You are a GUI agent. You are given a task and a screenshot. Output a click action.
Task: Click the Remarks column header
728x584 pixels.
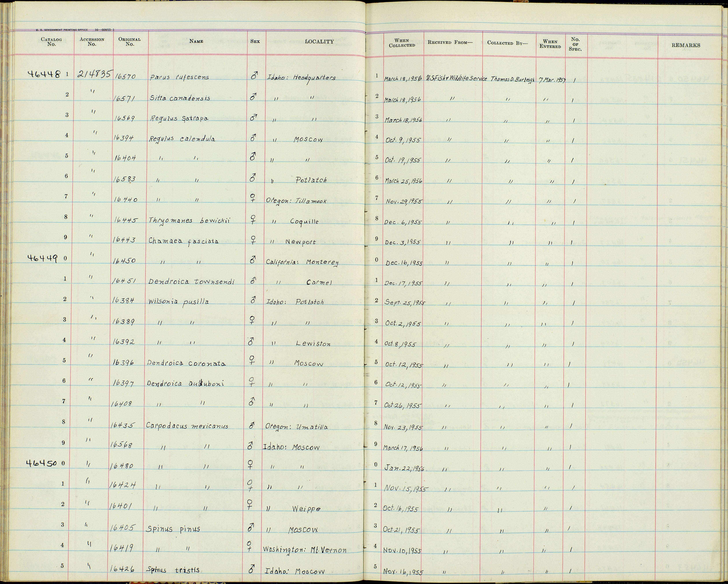click(x=686, y=45)
